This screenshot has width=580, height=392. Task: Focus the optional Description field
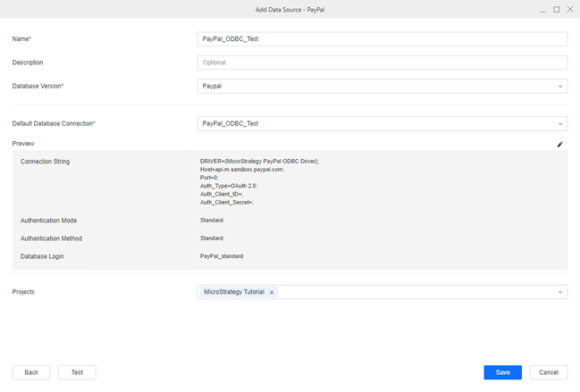[x=382, y=63]
